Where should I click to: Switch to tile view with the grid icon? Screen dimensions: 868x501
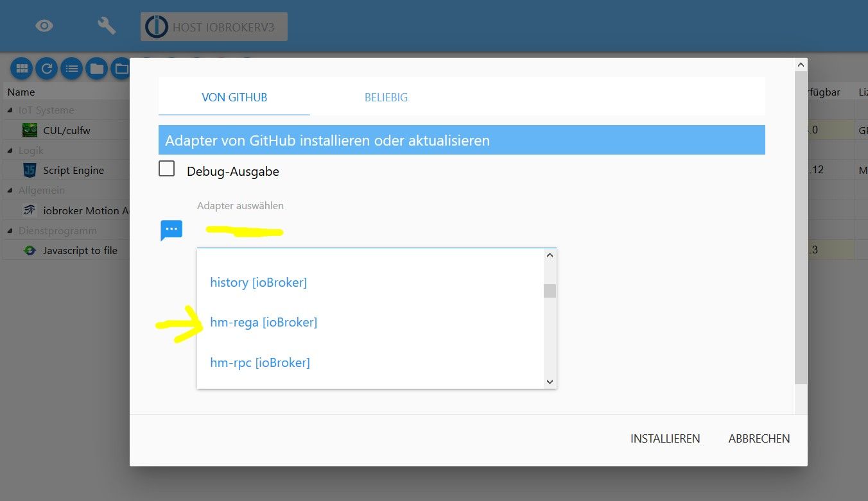[22, 69]
